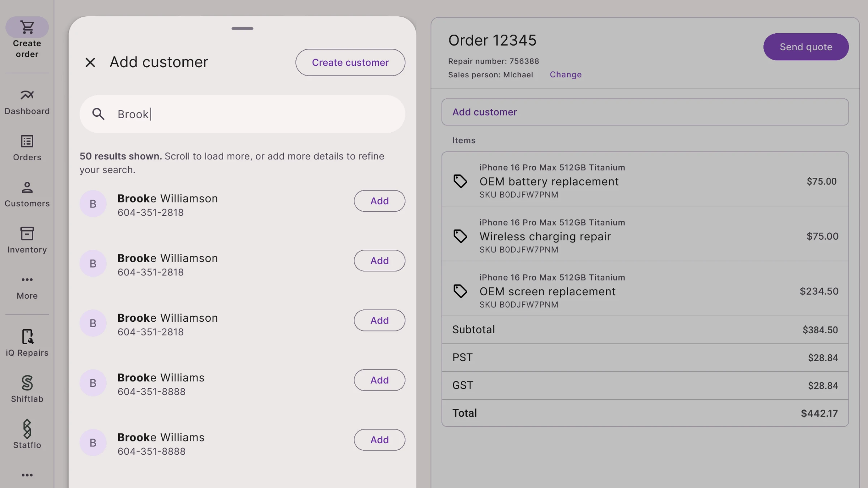Click tag icon for OEM battery replacement
This screenshot has height=488, width=868.
click(x=460, y=181)
